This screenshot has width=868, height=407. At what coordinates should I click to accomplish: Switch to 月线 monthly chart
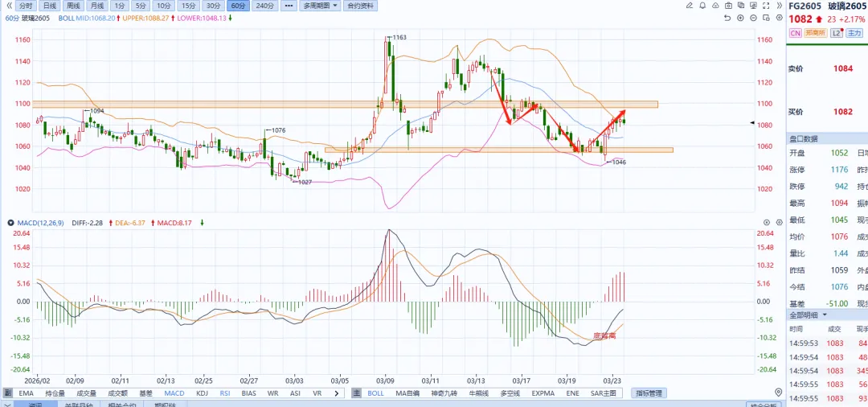coord(97,6)
